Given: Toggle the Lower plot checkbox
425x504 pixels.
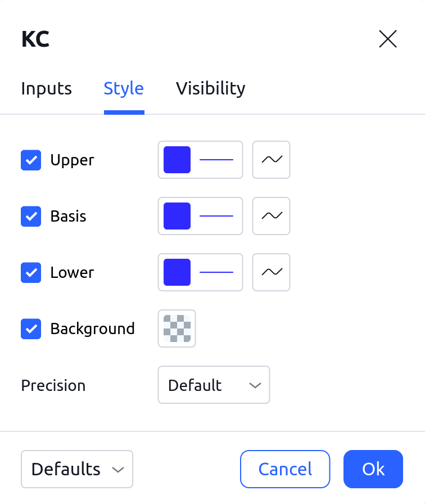Looking at the screenshot, I should tap(31, 273).
